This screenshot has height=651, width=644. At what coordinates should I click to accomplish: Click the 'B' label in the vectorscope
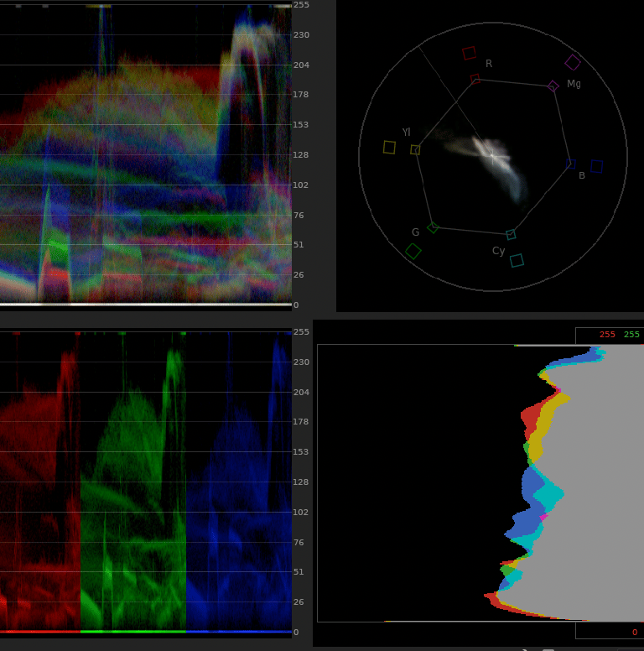point(582,175)
